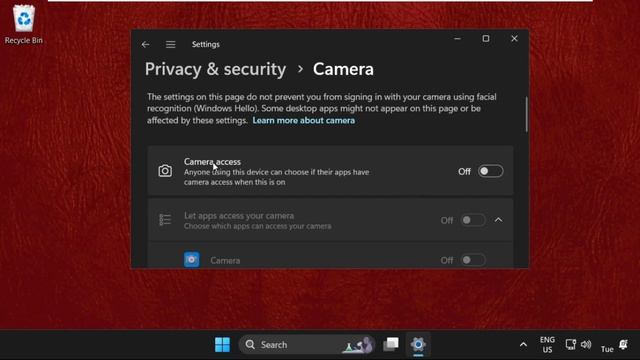
Task: Click the Camera app row label
Action: 225,260
